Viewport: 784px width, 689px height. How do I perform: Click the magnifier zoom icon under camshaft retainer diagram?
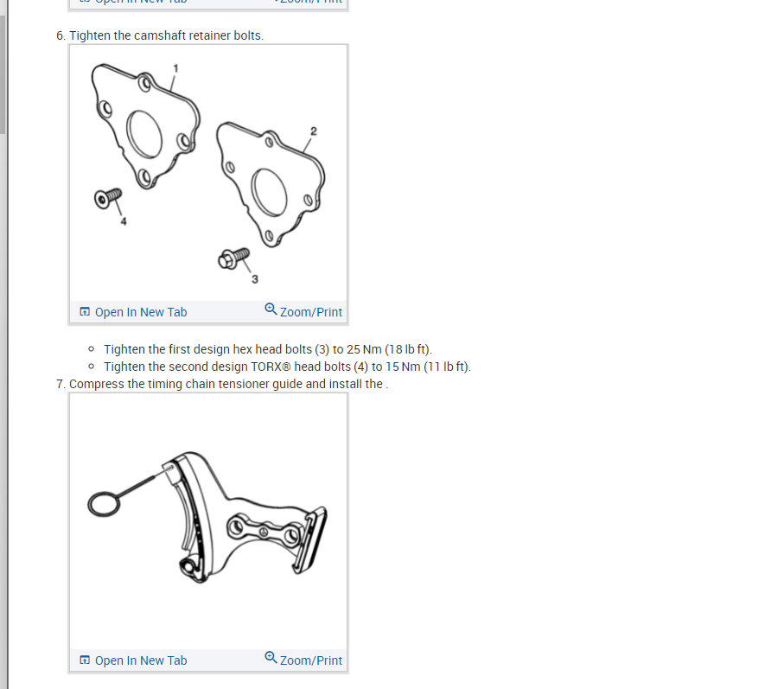(x=271, y=309)
